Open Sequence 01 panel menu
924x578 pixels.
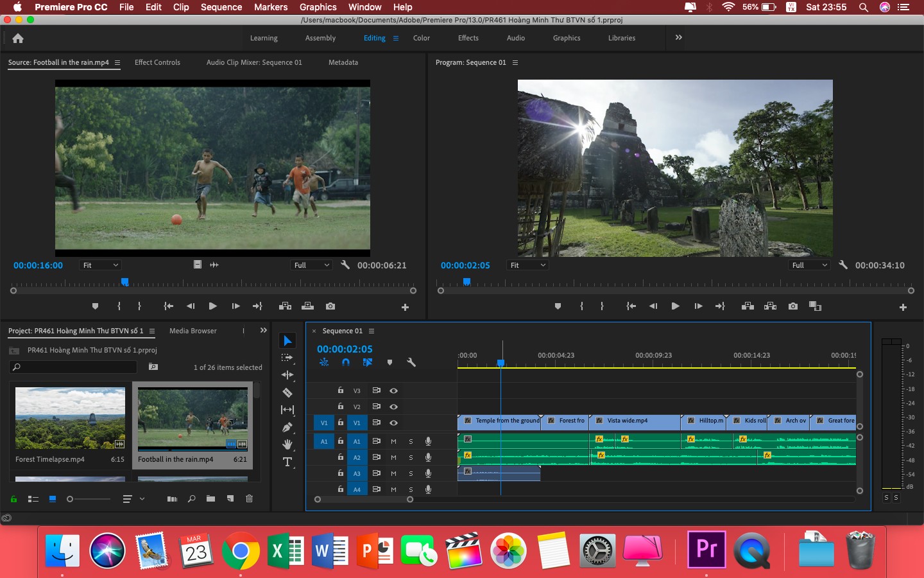(x=372, y=331)
